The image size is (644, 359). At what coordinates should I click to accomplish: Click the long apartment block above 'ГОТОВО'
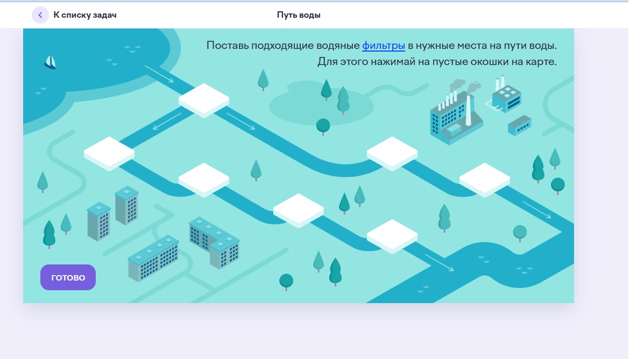coord(153,258)
